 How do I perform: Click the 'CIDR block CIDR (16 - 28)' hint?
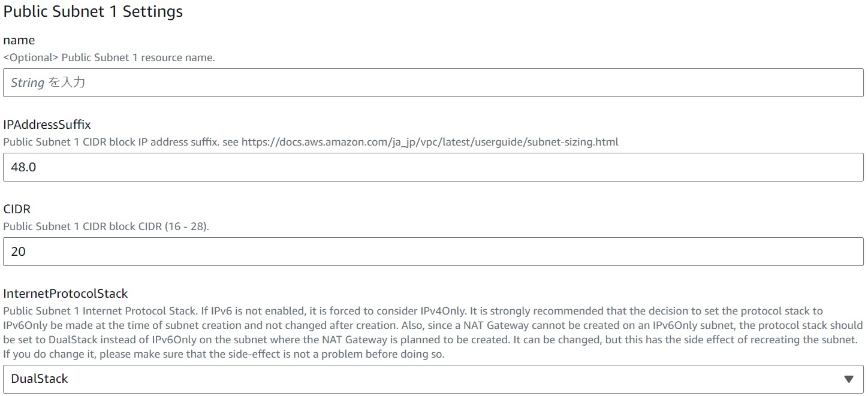[x=106, y=226]
